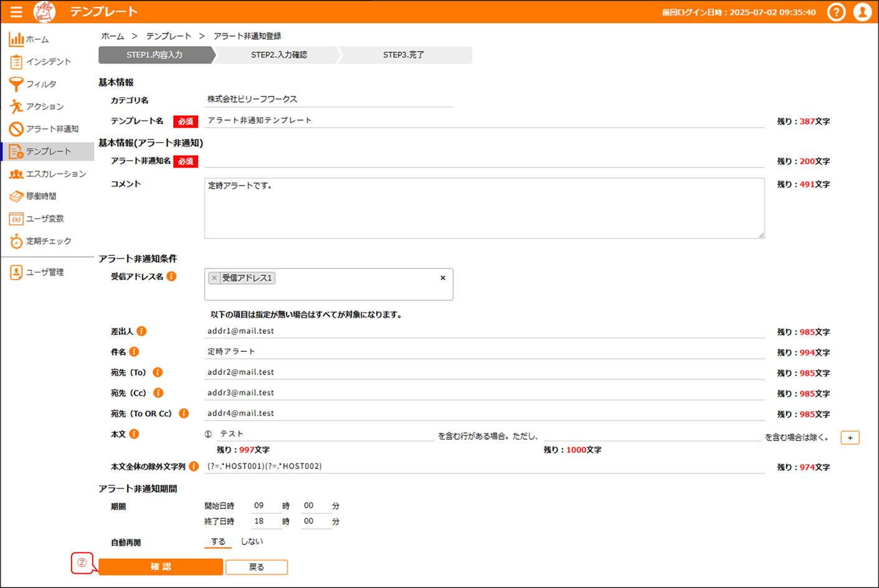Edit the 差出人 field addr1@mail.test

point(485,331)
